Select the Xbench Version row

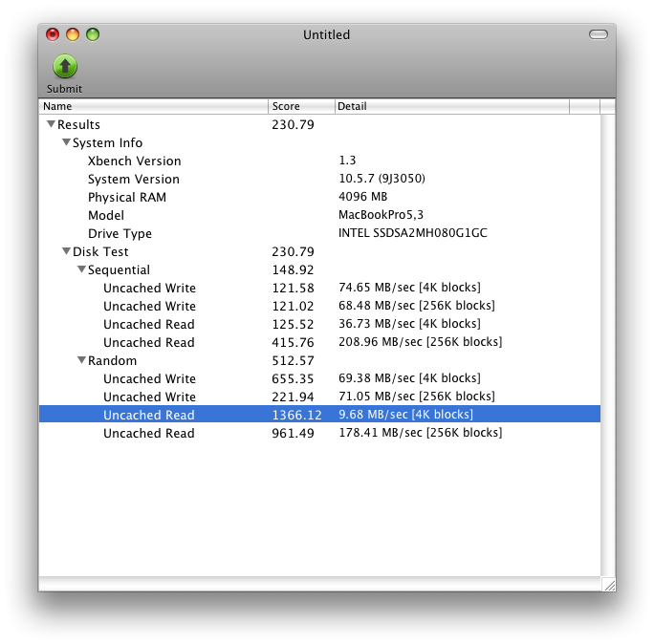(319, 161)
